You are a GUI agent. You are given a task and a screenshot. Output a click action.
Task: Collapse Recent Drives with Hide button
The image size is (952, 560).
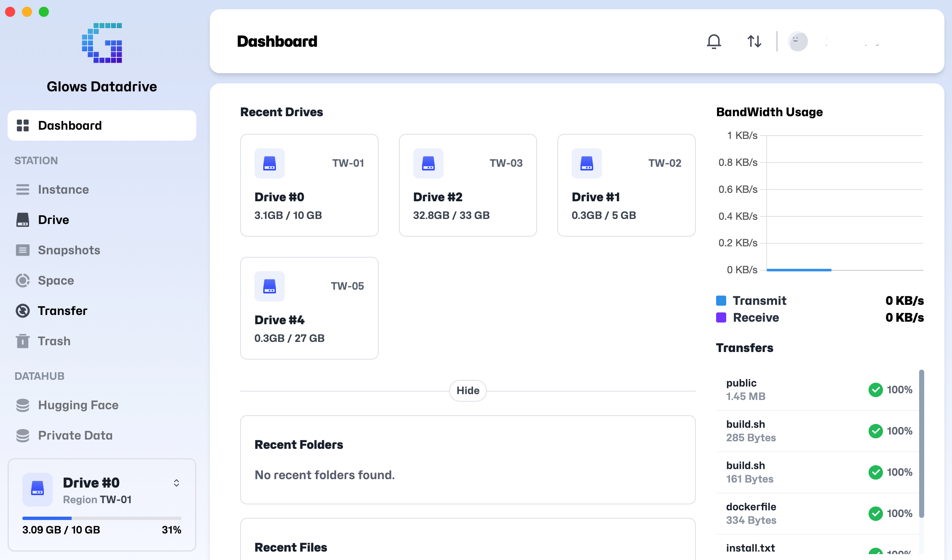(468, 391)
